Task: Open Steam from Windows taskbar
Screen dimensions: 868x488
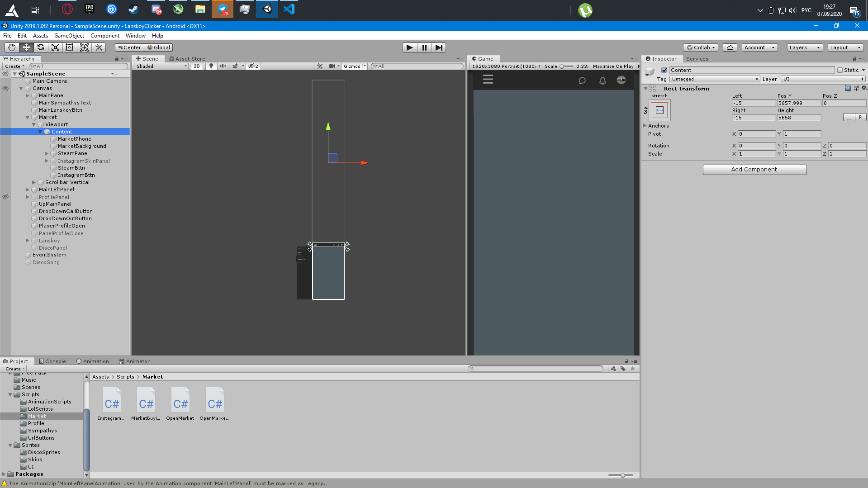Action: coord(133,9)
